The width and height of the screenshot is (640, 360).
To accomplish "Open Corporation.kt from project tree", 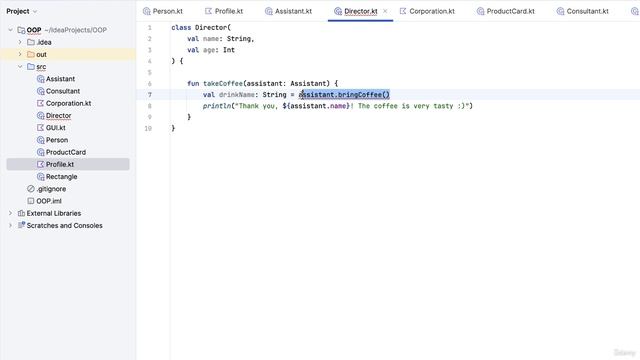I will pyautogui.click(x=68, y=103).
